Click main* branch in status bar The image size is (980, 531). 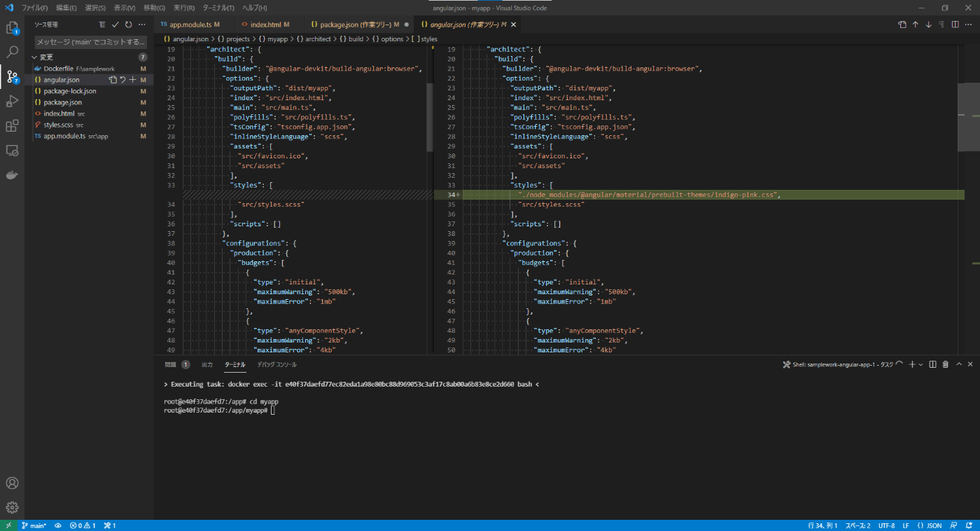point(34,525)
